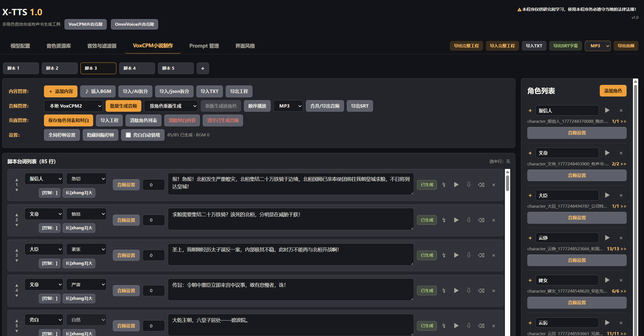Click the pause duration field on line 1
This screenshot has height=336, width=644.
(x=153, y=184)
